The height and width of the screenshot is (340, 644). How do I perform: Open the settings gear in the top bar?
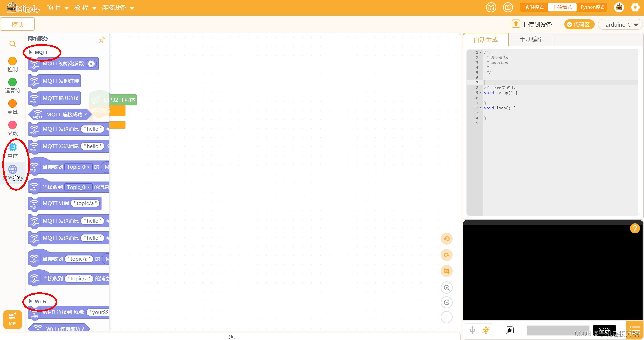[x=635, y=7]
